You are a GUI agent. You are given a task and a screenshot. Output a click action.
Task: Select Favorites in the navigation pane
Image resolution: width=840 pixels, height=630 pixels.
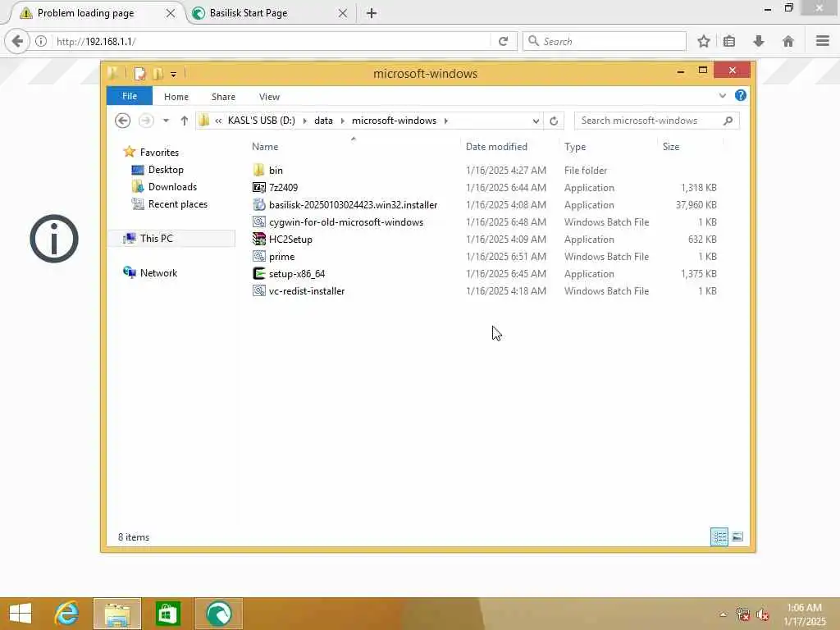159,152
